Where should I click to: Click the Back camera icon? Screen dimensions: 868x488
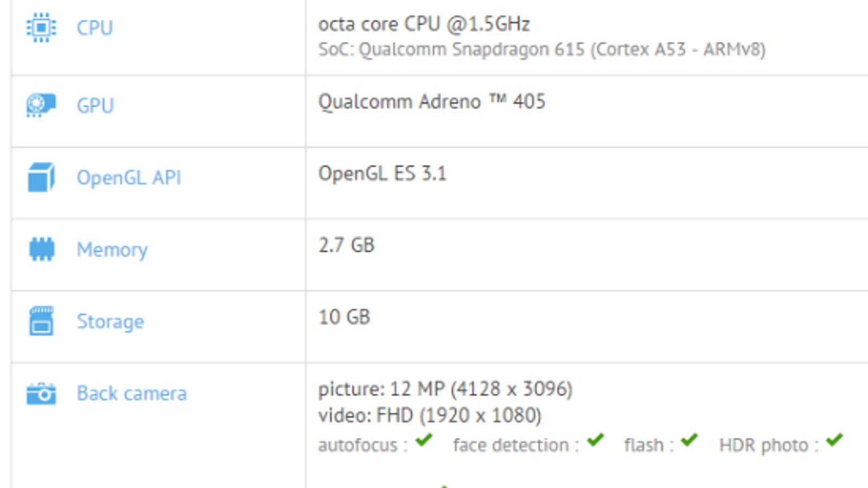pyautogui.click(x=41, y=394)
